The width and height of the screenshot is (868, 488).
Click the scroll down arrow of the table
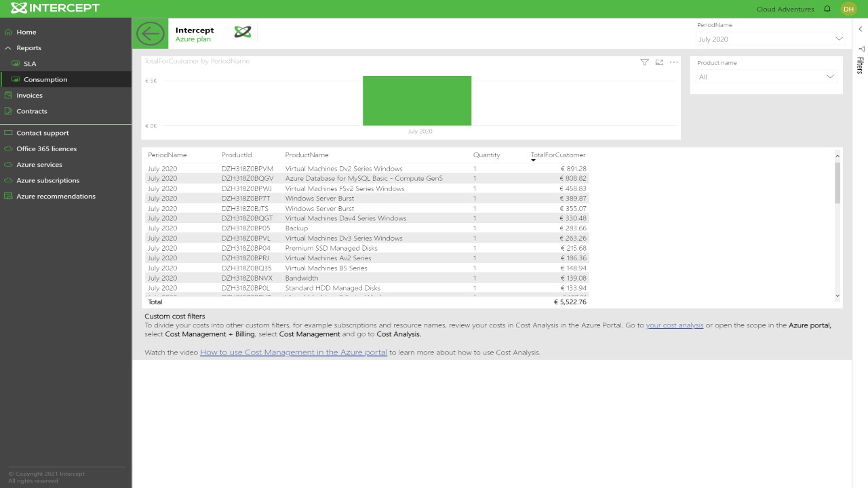point(837,296)
